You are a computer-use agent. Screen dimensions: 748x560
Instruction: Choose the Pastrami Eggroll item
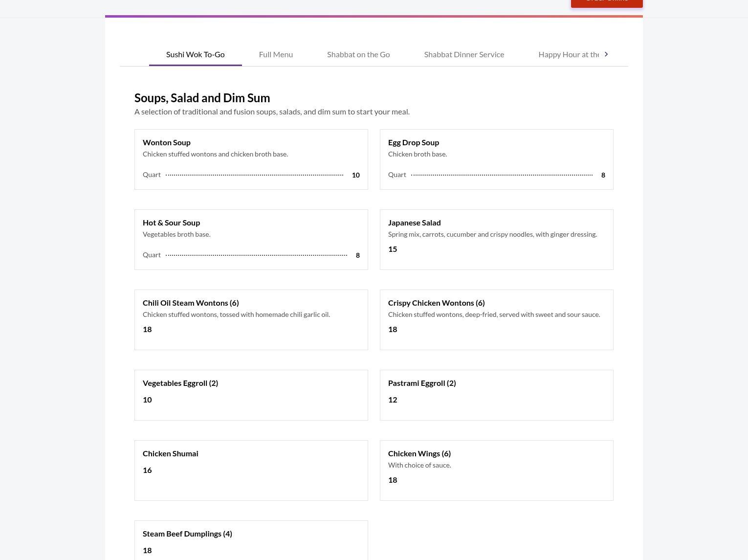496,395
